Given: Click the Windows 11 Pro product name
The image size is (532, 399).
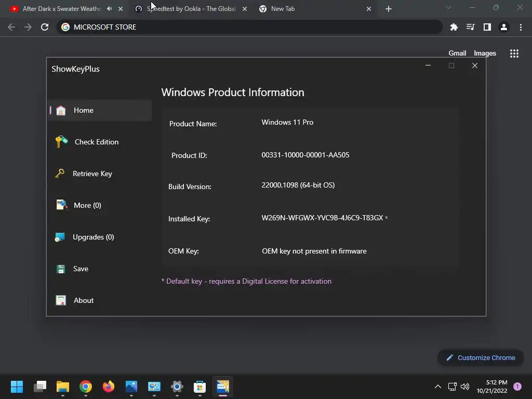Looking at the screenshot, I should tap(287, 122).
